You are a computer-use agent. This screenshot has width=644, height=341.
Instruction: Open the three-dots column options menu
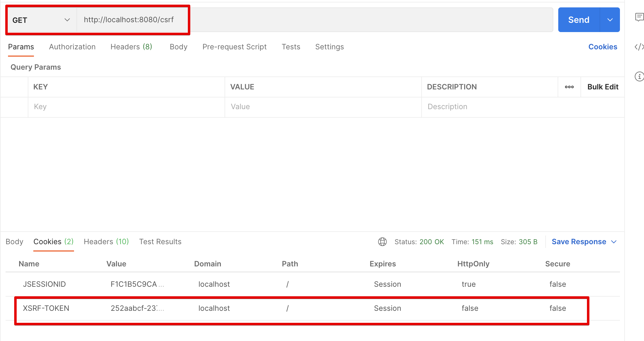tap(569, 87)
